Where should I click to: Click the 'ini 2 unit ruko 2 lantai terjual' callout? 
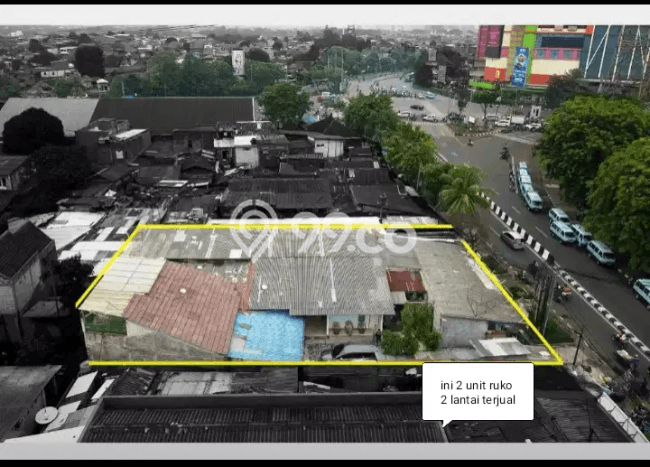478,392
